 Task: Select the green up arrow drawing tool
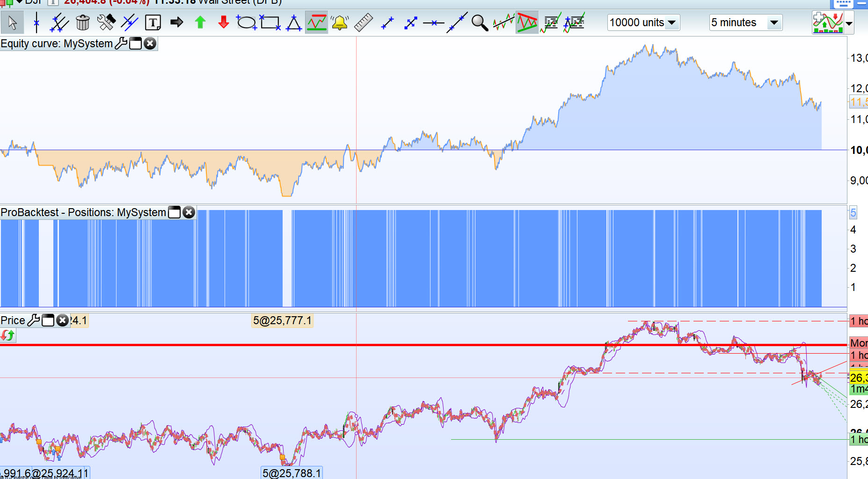[x=200, y=22]
